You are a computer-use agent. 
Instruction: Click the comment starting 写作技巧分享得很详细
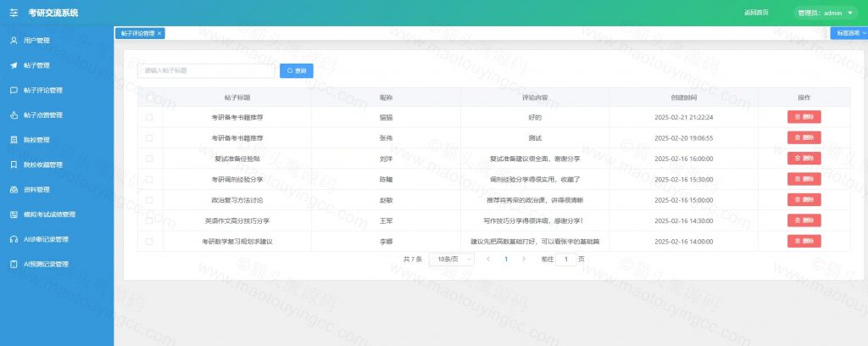tap(535, 220)
